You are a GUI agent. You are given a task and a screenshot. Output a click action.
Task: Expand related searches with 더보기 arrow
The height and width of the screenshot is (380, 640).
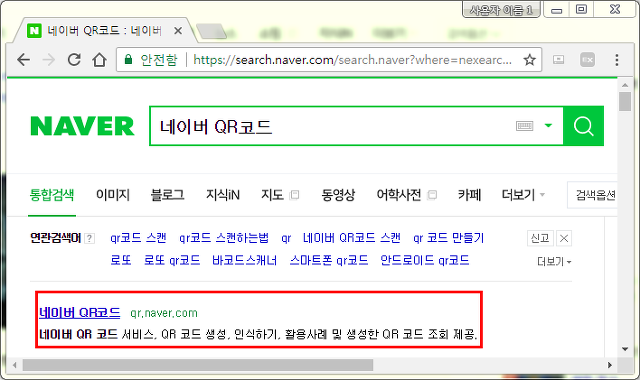click(x=554, y=261)
